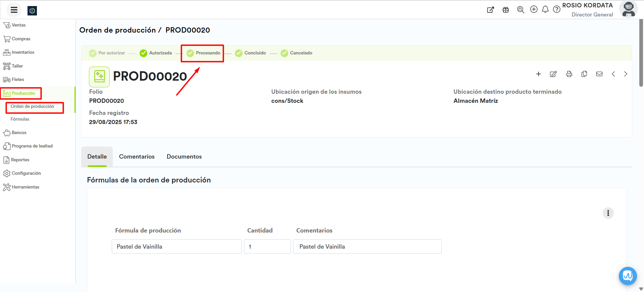Image resolution: width=644 pixels, height=292 pixels.
Task: Open the hamburger menu in the header
Action: pyautogui.click(x=14, y=10)
